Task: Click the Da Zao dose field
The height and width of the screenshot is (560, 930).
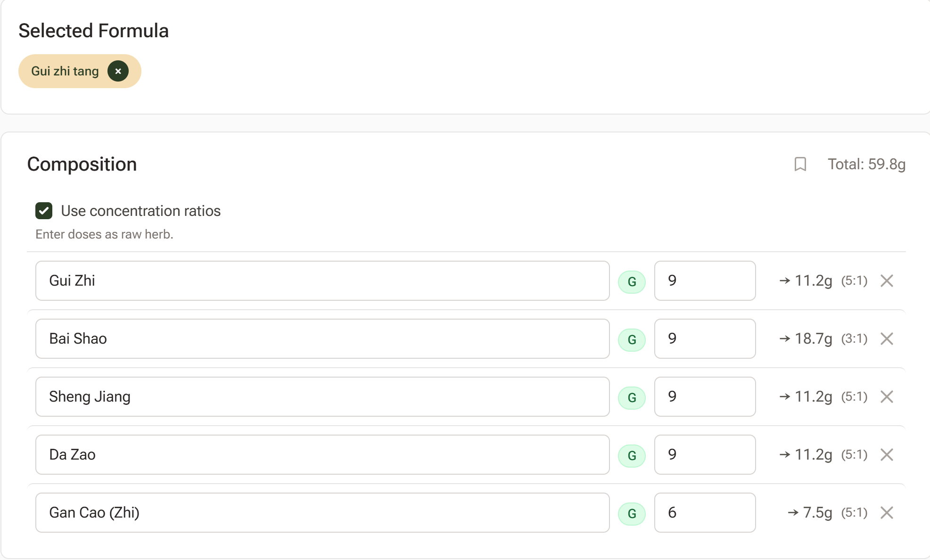Action: pos(705,454)
